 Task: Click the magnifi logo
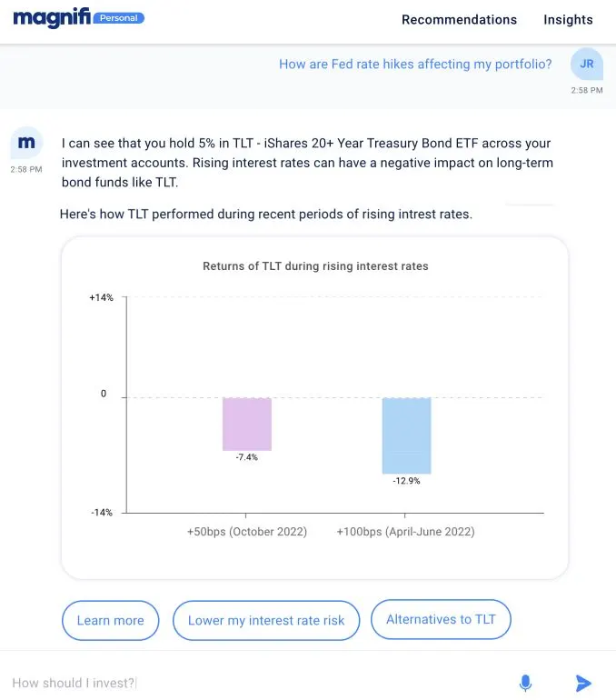tap(52, 17)
